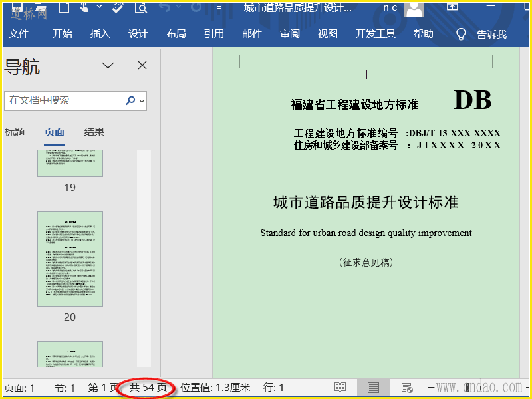Switch to the 布局 ribbon tab
This screenshot has height=399, width=532.
click(176, 34)
